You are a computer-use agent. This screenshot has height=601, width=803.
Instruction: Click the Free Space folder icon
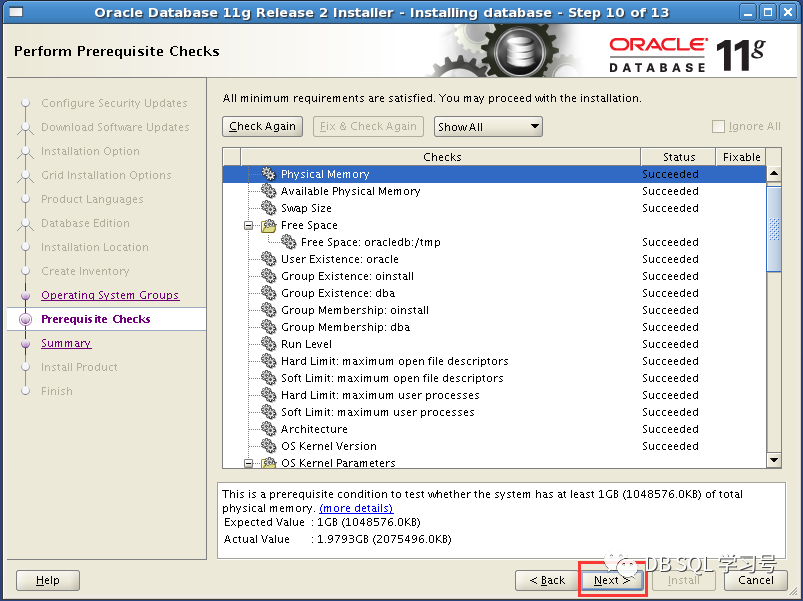pyautogui.click(x=268, y=225)
